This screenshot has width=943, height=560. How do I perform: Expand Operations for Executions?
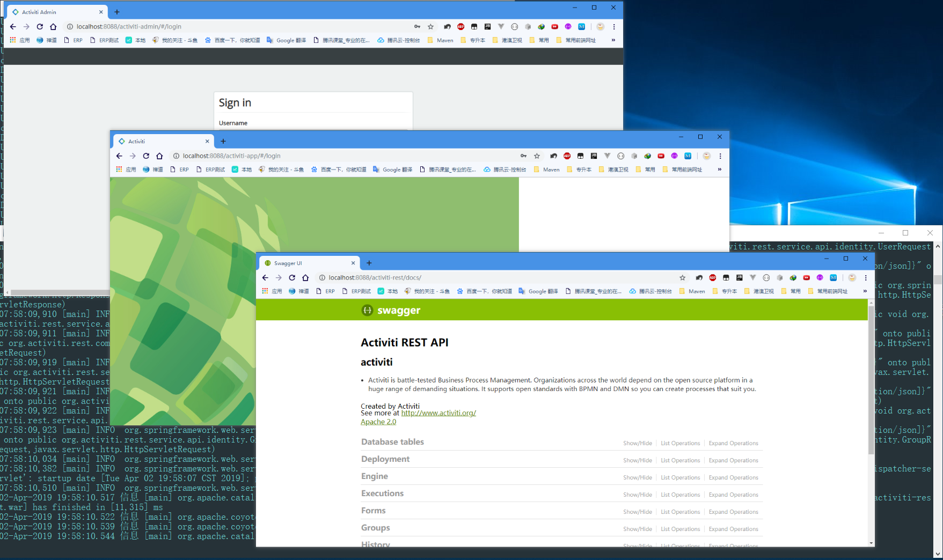click(734, 495)
